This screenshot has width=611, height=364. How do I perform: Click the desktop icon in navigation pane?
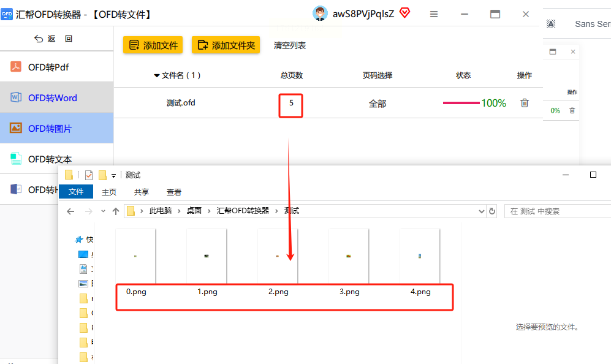click(x=83, y=254)
